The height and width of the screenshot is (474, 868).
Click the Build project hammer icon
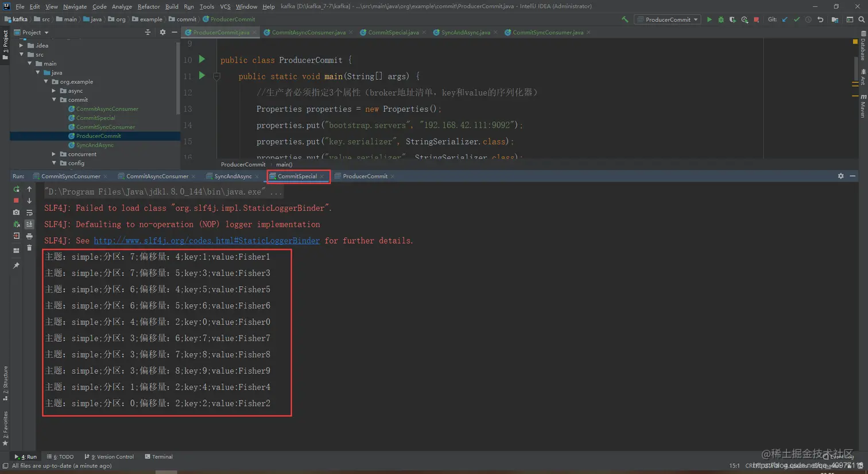click(625, 20)
